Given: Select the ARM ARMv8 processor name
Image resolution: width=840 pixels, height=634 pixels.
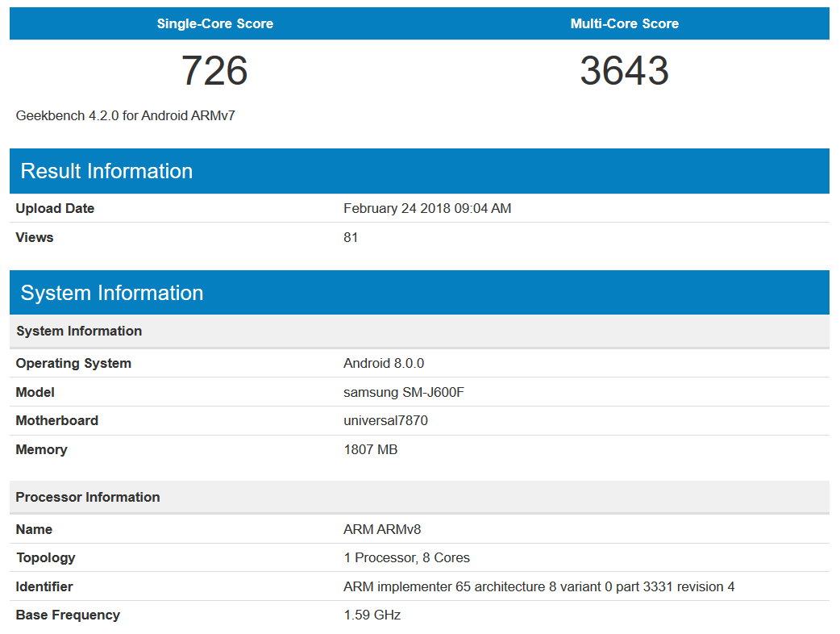Looking at the screenshot, I should (382, 529).
